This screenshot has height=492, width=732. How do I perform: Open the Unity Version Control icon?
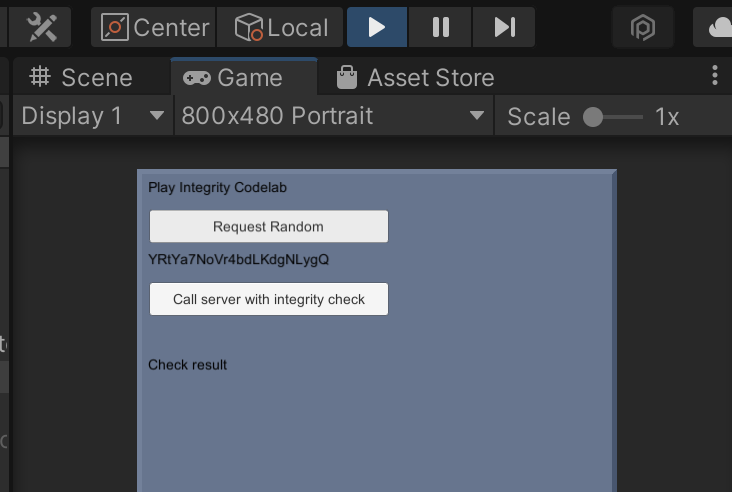(x=642, y=28)
